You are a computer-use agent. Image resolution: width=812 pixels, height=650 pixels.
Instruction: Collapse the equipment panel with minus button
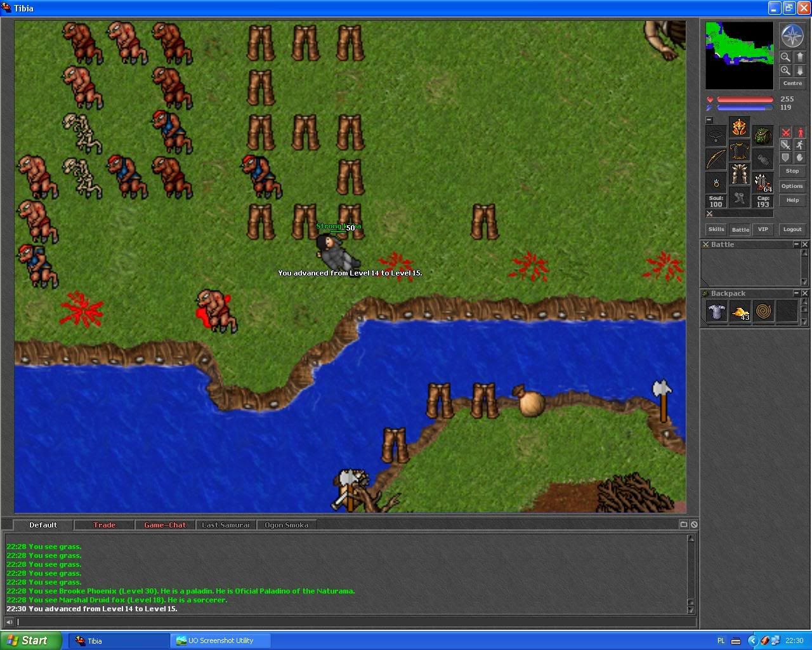pos(709,120)
